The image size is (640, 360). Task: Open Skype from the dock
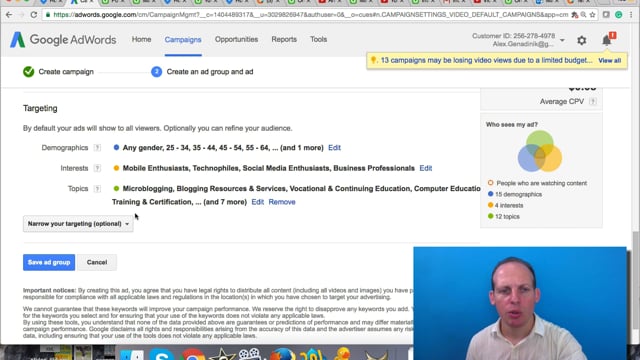162,354
